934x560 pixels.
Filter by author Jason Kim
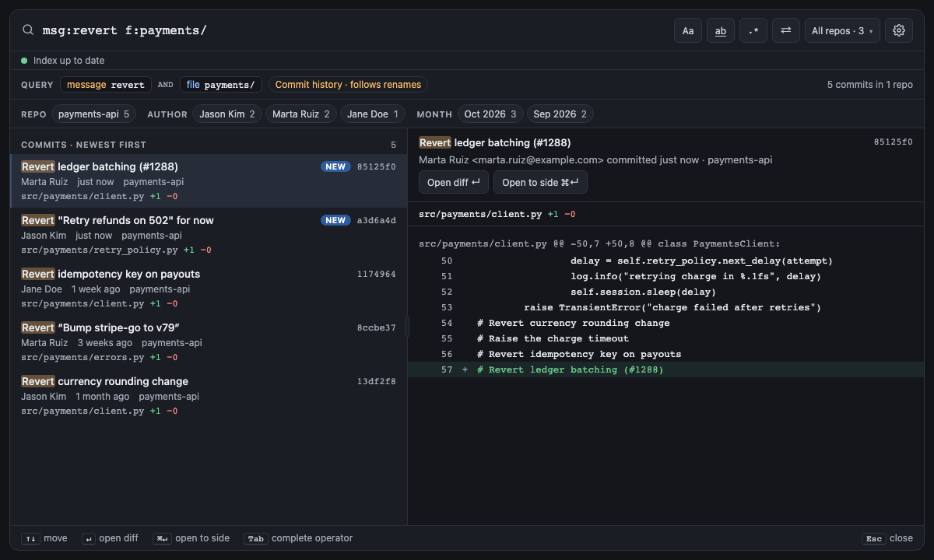point(226,114)
